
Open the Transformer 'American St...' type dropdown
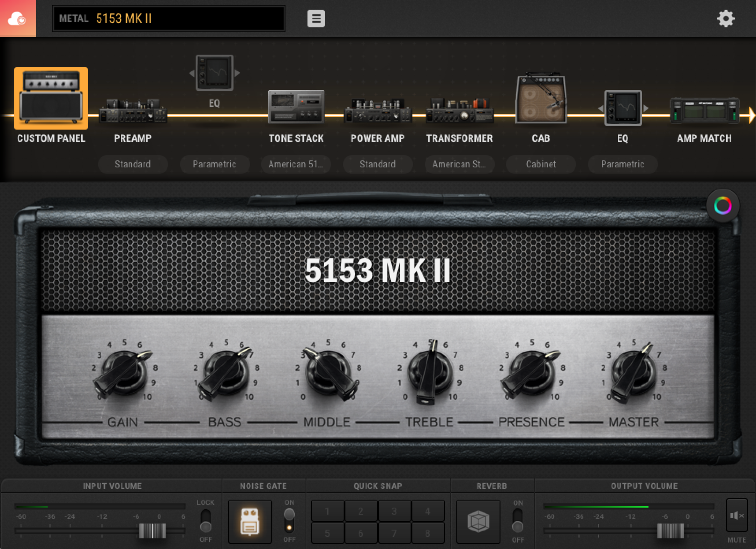tap(459, 164)
